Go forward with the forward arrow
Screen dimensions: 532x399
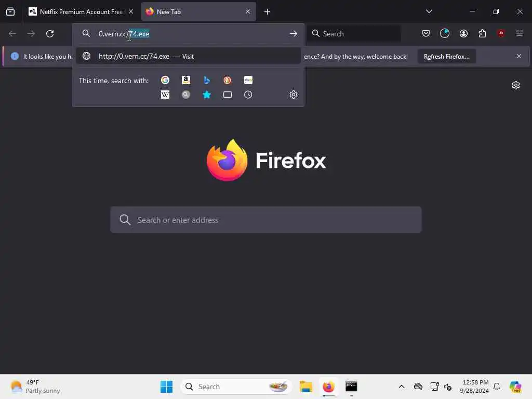click(31, 34)
